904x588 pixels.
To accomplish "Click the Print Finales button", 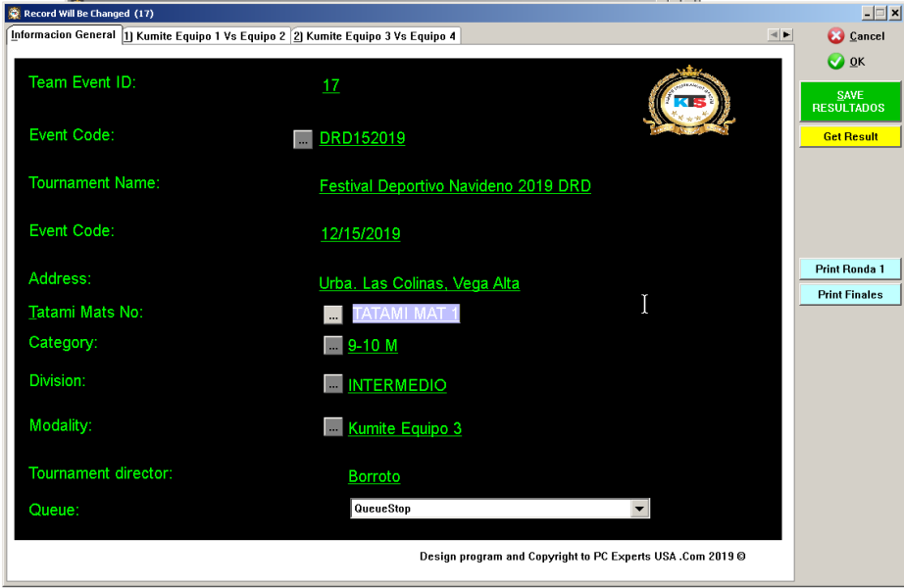I will [x=849, y=295].
